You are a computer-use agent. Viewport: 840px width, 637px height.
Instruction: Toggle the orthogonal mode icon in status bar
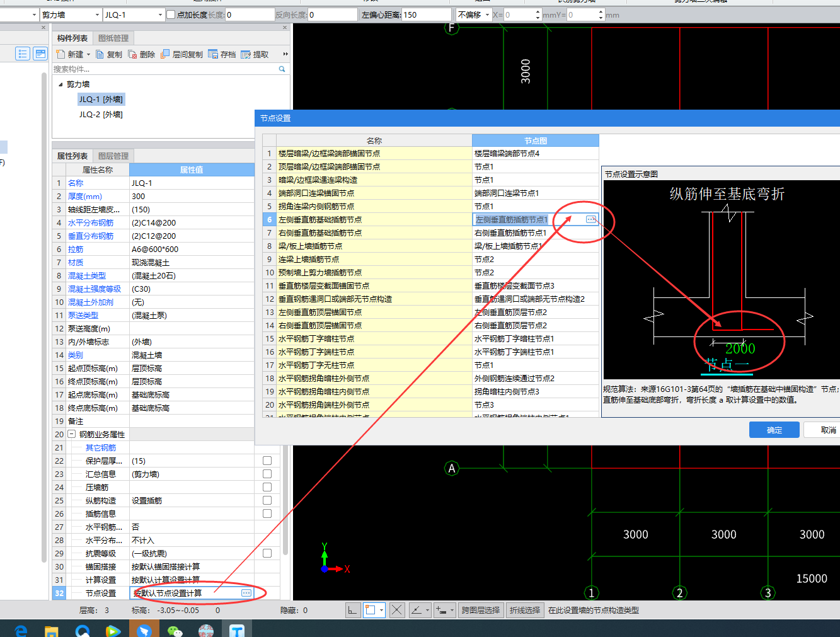(x=353, y=610)
